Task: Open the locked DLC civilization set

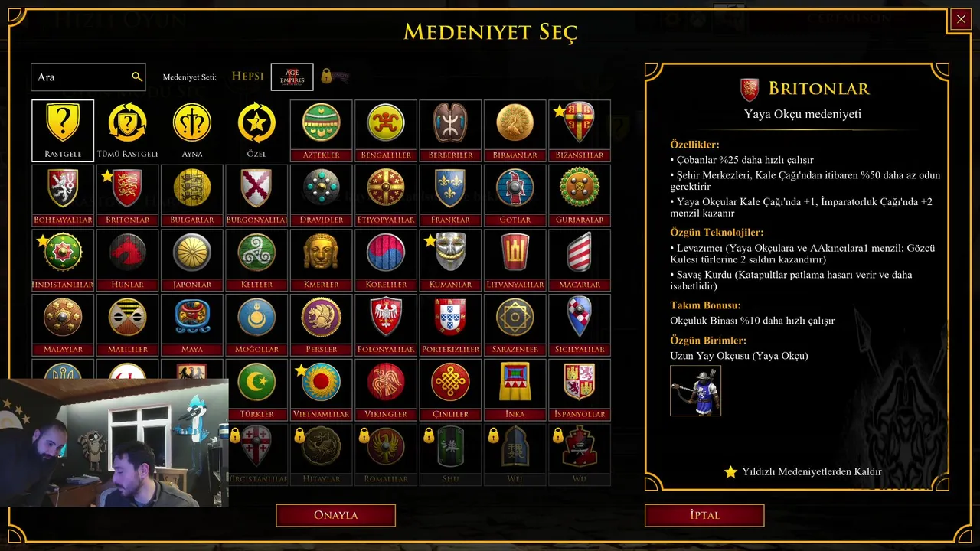Action: tap(335, 77)
